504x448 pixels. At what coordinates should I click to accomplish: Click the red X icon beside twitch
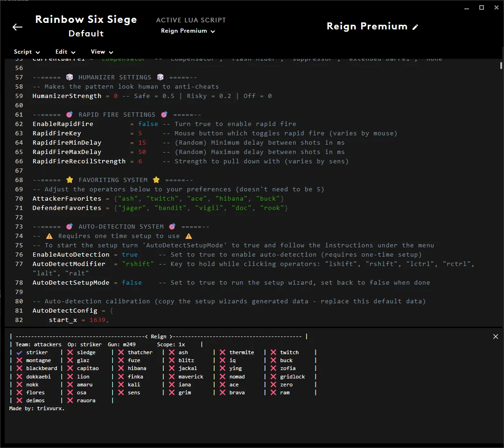tap(273, 352)
